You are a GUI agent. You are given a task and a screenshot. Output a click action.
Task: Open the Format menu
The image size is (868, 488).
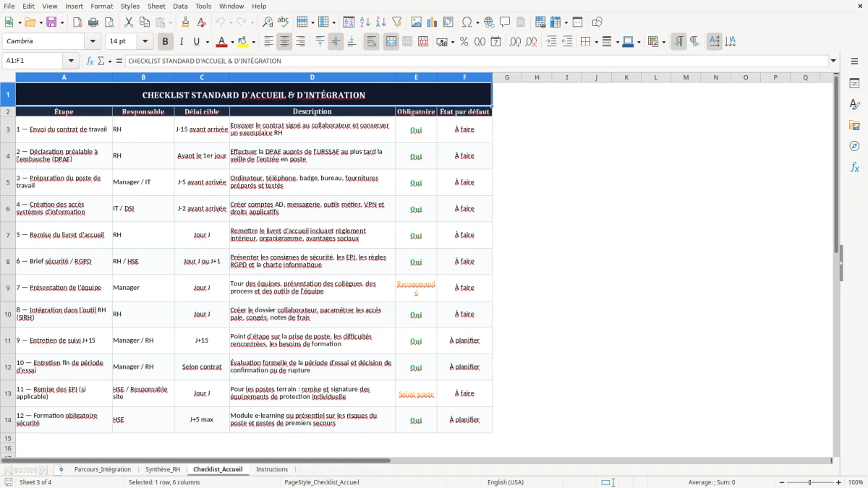[x=101, y=6]
